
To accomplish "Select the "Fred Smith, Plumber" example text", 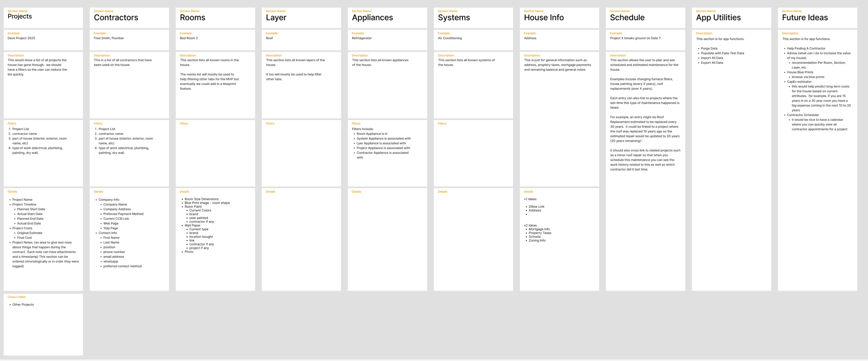I will click(x=109, y=38).
